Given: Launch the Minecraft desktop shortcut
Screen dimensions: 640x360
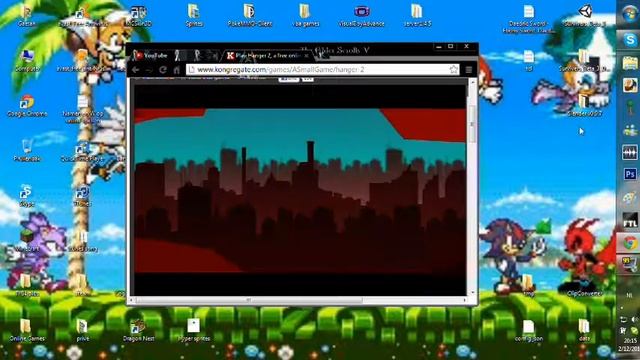Looking at the screenshot, I should click(27, 241).
